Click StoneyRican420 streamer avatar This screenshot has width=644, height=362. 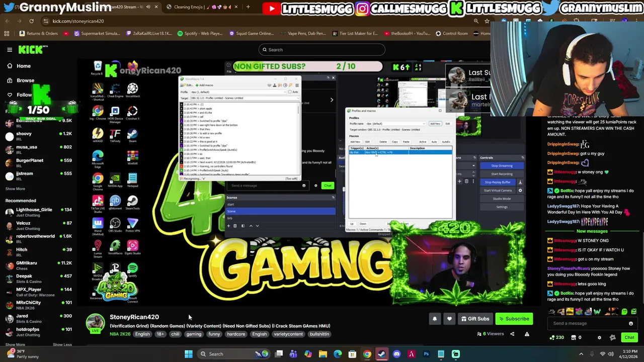pos(95,323)
